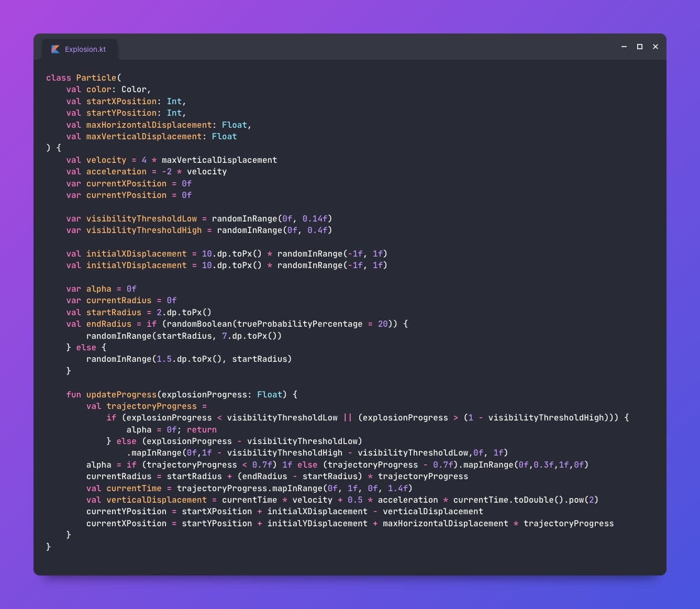Viewport: 700px width, 609px height.
Task: Select the Explosion.kt tab
Action: [80, 49]
